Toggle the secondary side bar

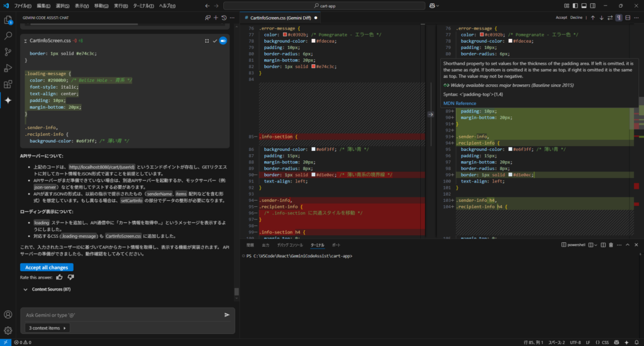592,6
